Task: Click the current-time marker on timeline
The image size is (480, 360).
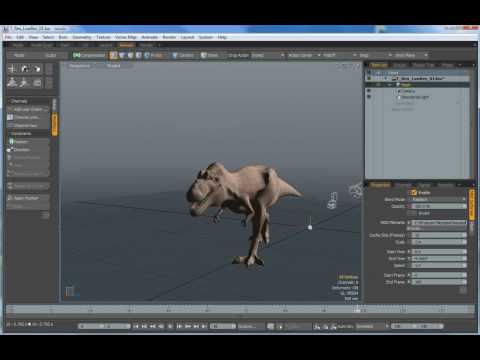Action: tap(357, 310)
